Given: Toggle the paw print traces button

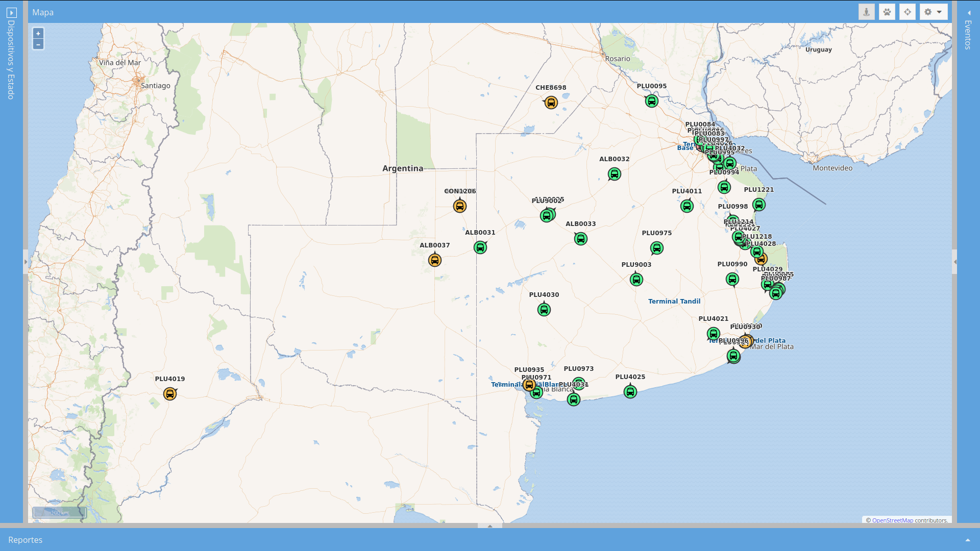Looking at the screenshot, I should [887, 12].
